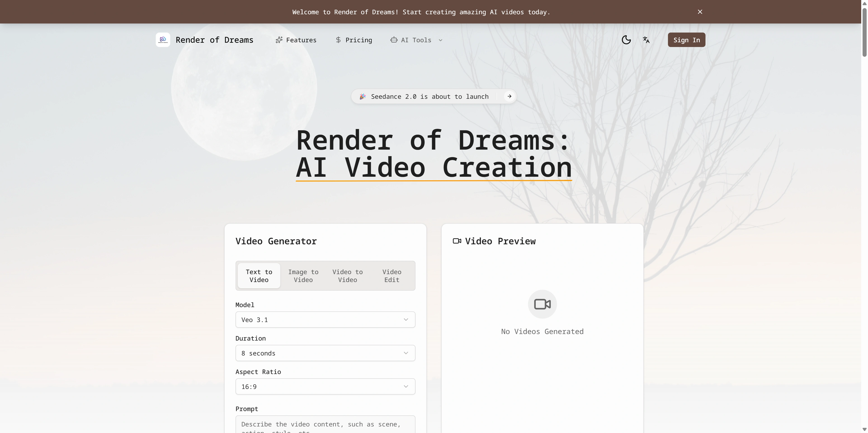
Task: Click the Render of Dreams logo
Action: [x=163, y=40]
